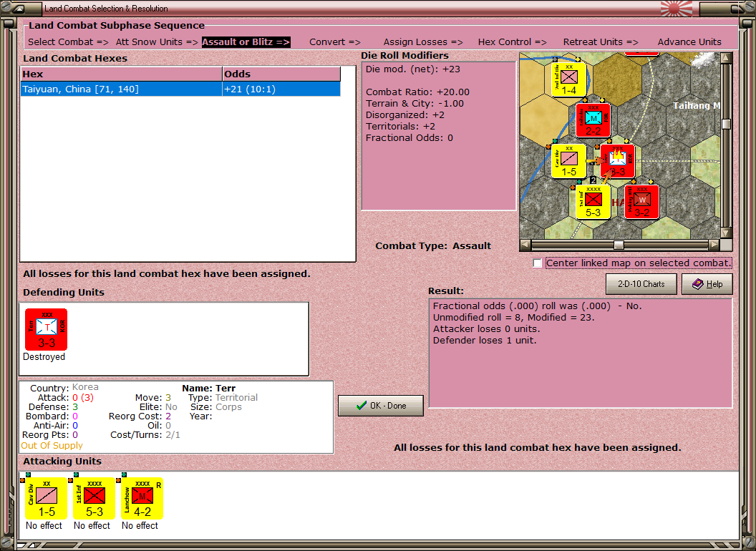Viewport: 756px width, 551px height.
Task: Click the Fractional Odds: 0 line
Action: tap(409, 138)
